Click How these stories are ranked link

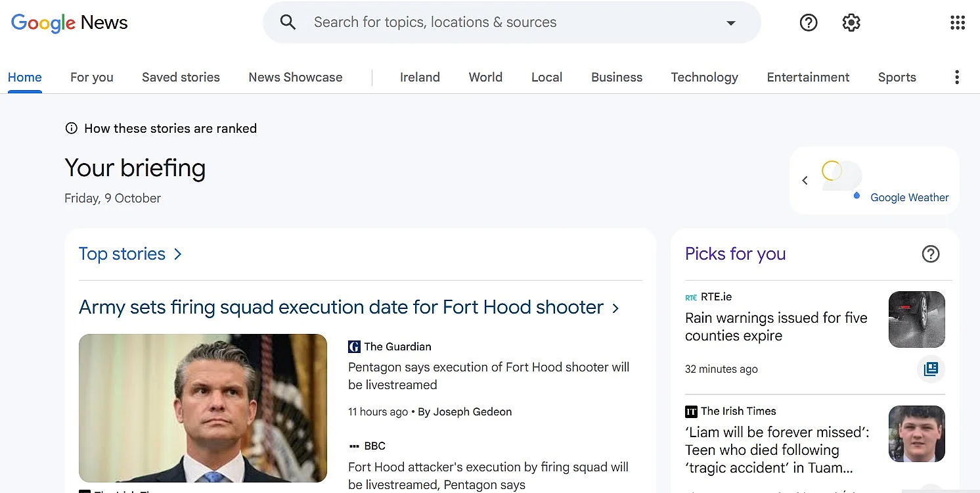170,128
